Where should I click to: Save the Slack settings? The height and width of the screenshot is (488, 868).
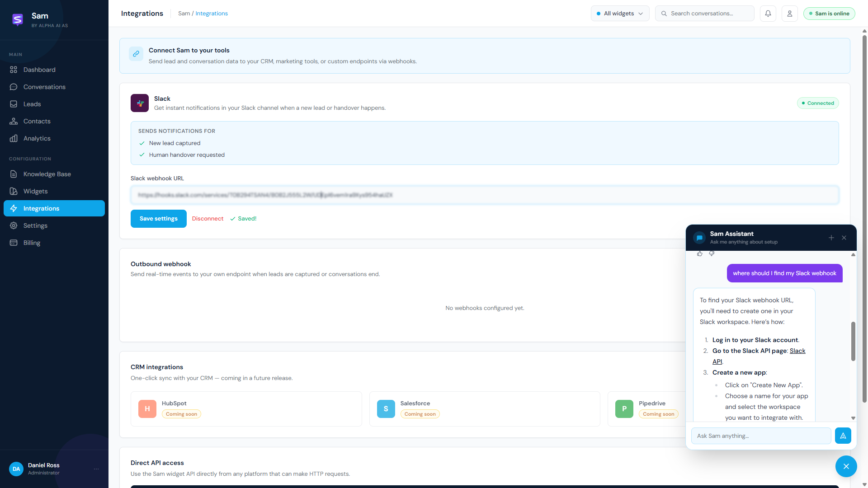pyautogui.click(x=159, y=219)
